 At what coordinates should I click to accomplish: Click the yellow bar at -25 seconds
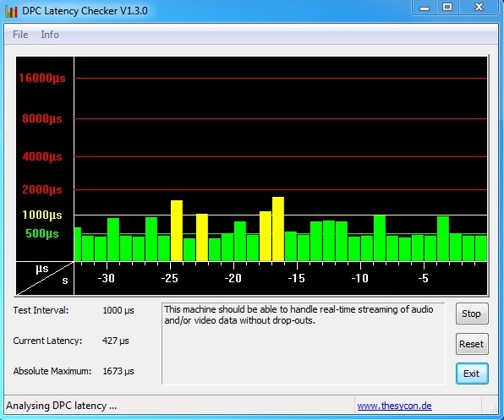[x=177, y=231]
